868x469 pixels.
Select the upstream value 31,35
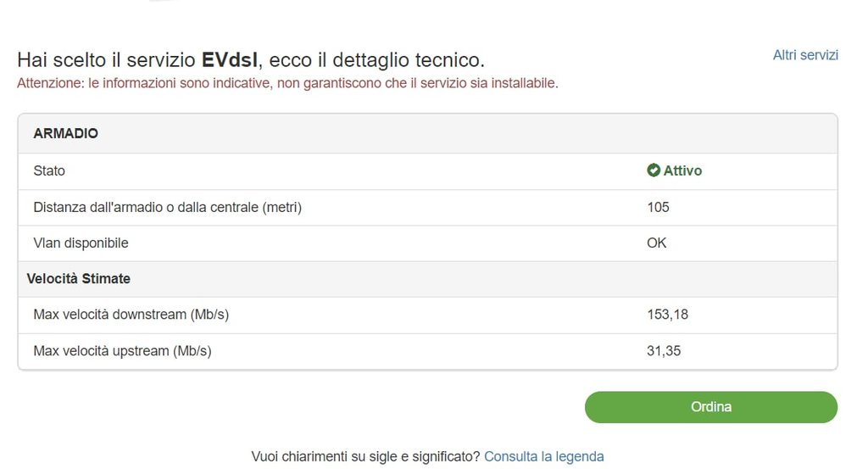tap(664, 350)
